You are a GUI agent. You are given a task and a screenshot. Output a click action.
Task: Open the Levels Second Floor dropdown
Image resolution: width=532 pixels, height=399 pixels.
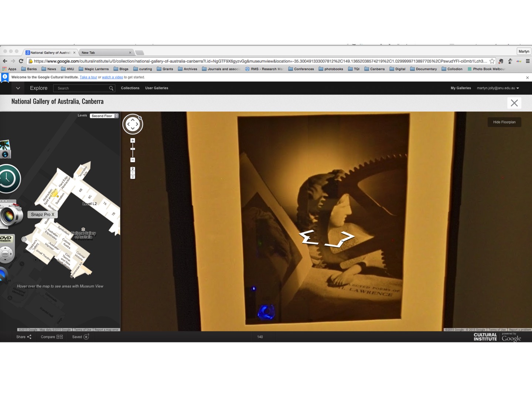pos(104,116)
